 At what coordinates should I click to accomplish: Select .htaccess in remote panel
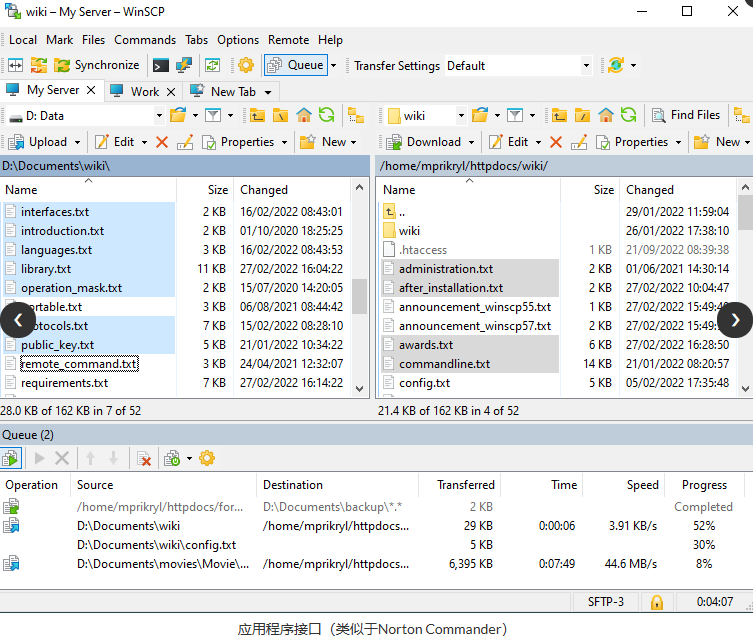pos(423,250)
